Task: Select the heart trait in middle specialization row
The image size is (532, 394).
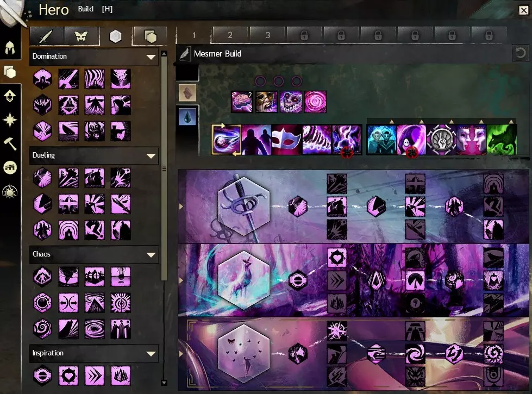Action: (x=336, y=257)
